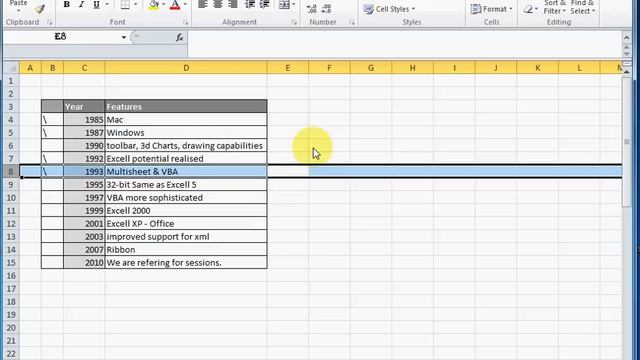The height and width of the screenshot is (360, 640).
Task: Click the year cell '2007'
Action: click(84, 249)
